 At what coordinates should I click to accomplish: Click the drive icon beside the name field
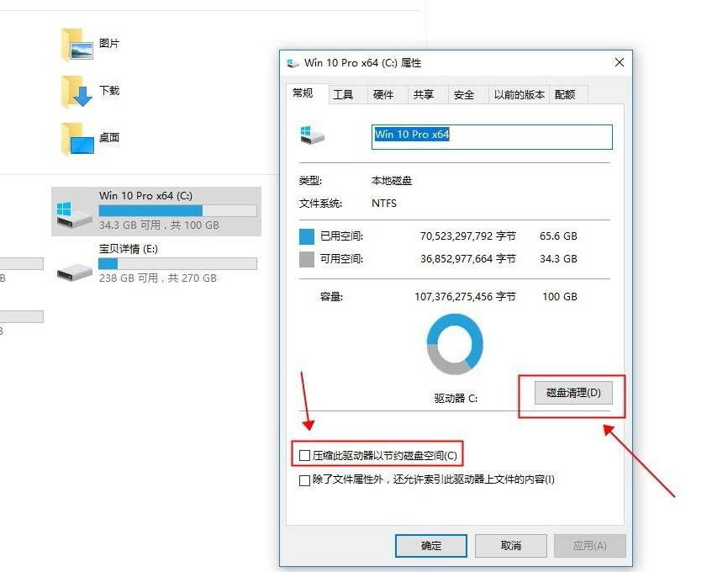point(312,135)
